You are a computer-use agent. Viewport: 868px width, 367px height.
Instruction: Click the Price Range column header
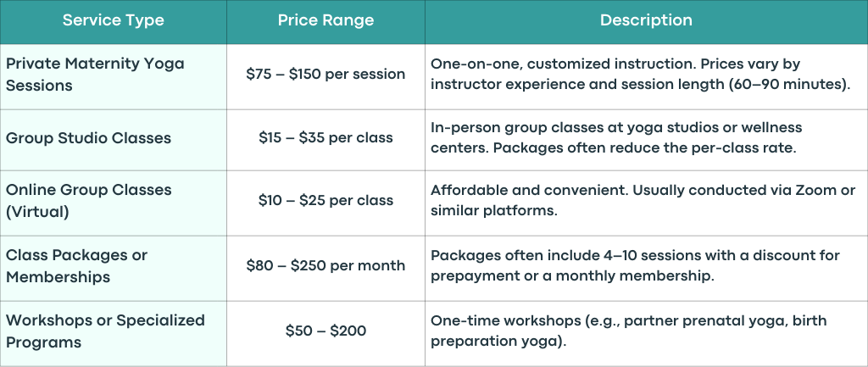pos(325,21)
